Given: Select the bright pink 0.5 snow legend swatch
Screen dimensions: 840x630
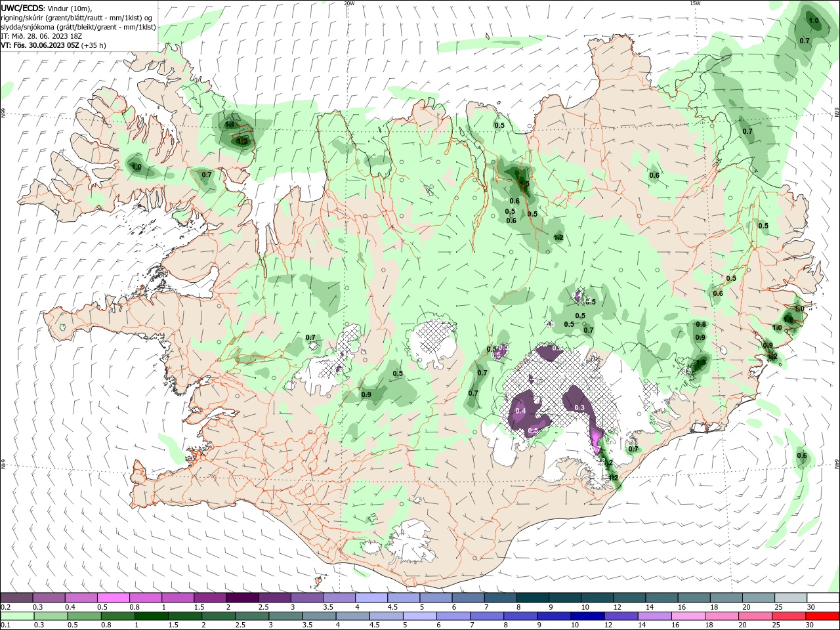Looking at the screenshot, I should coord(114,598).
